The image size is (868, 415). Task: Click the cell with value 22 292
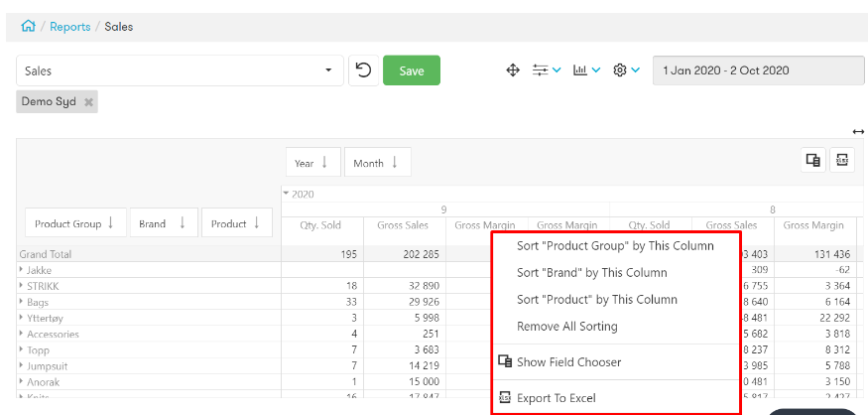pos(814,318)
